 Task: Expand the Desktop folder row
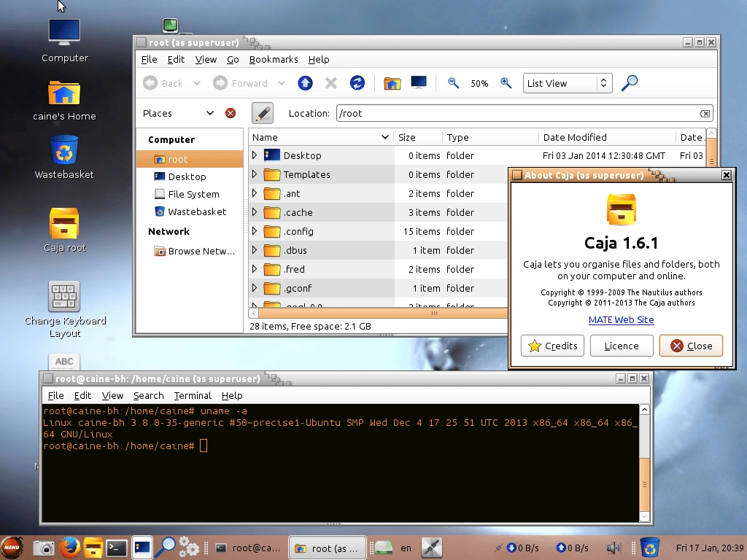[255, 155]
